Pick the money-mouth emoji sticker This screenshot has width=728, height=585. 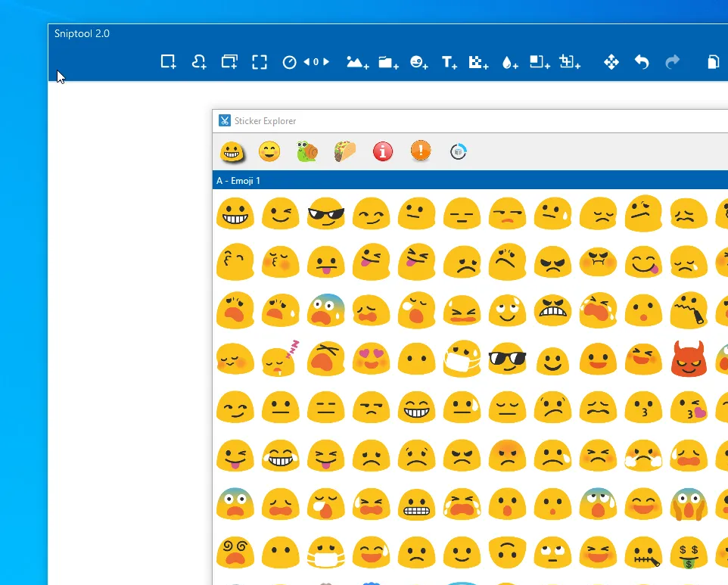pyautogui.click(x=688, y=552)
